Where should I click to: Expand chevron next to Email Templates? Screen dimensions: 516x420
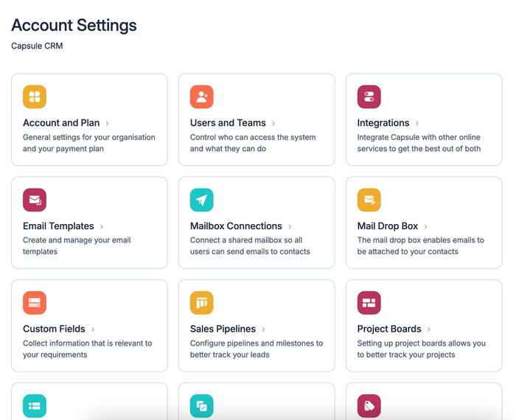coord(102,226)
